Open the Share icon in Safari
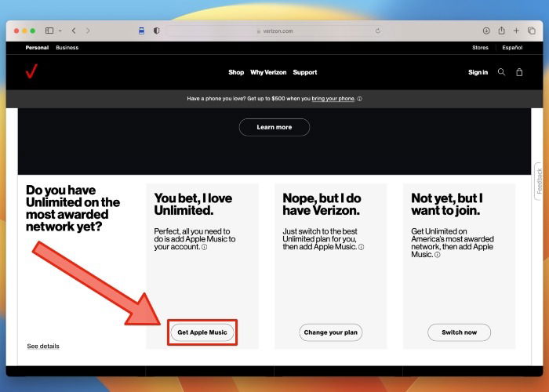549x392 pixels. point(501,31)
